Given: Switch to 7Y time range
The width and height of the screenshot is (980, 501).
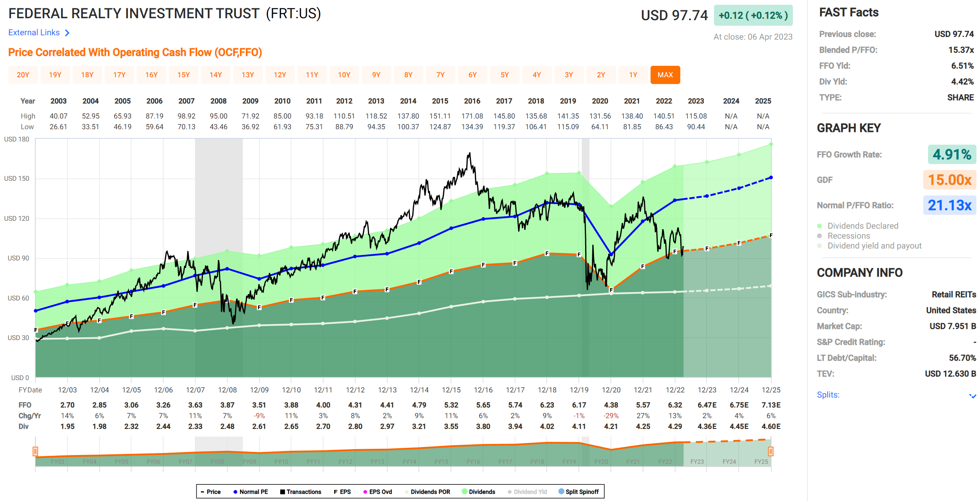Looking at the screenshot, I should point(440,75).
